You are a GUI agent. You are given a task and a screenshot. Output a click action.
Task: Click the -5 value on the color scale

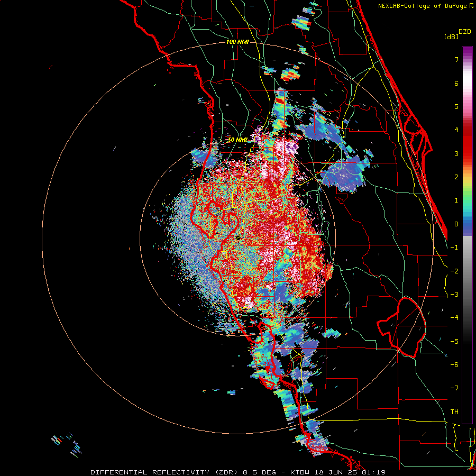454,342
